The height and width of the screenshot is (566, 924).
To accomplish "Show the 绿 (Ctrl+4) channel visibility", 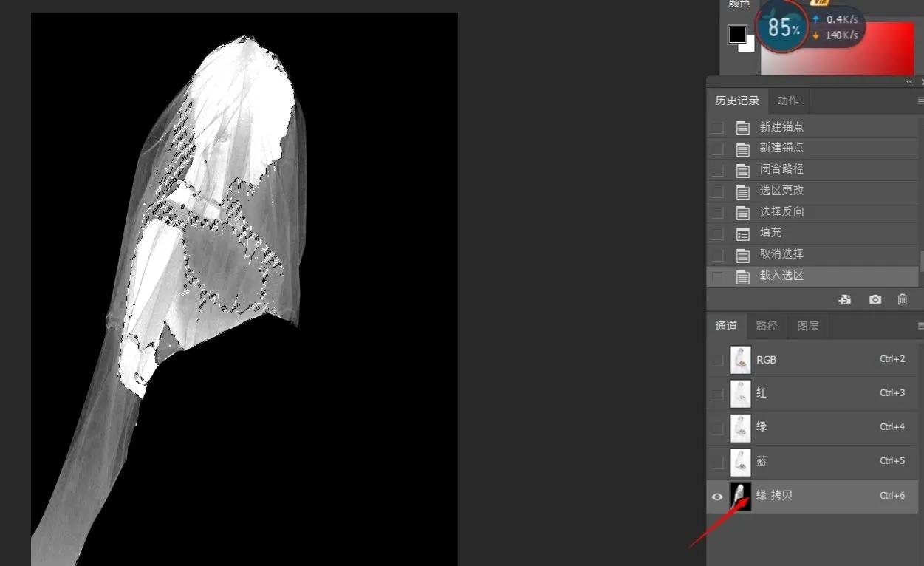I will 717,428.
